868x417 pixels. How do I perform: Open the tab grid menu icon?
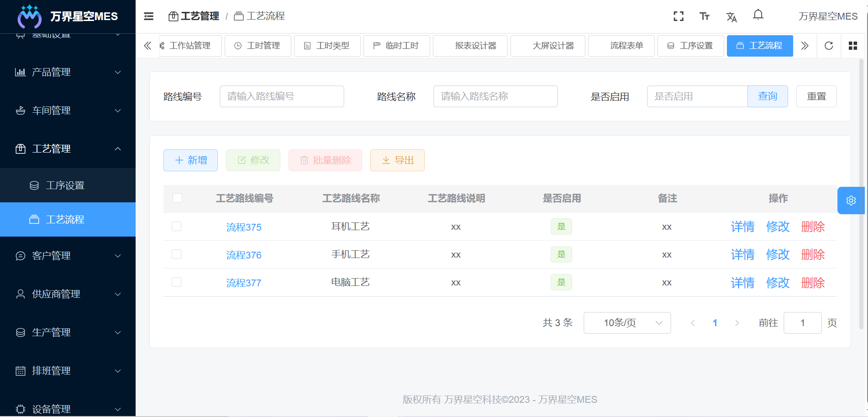point(852,46)
